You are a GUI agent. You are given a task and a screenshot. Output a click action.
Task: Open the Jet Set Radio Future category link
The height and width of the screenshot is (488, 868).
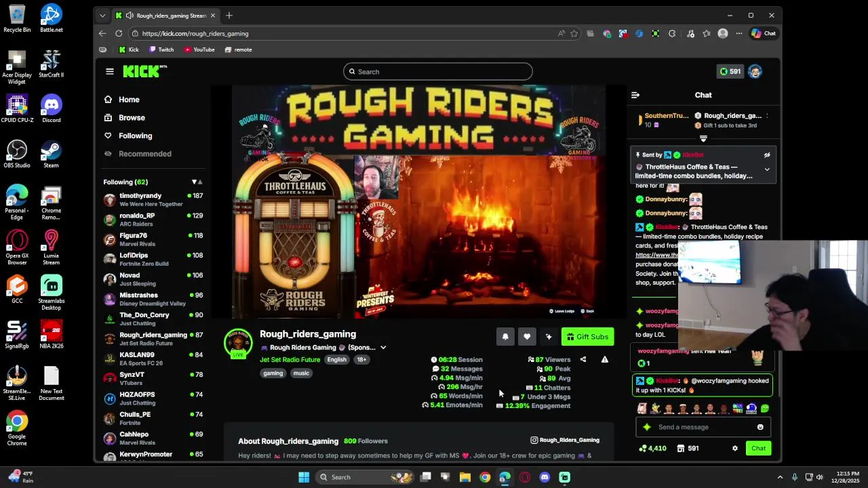[x=290, y=360]
